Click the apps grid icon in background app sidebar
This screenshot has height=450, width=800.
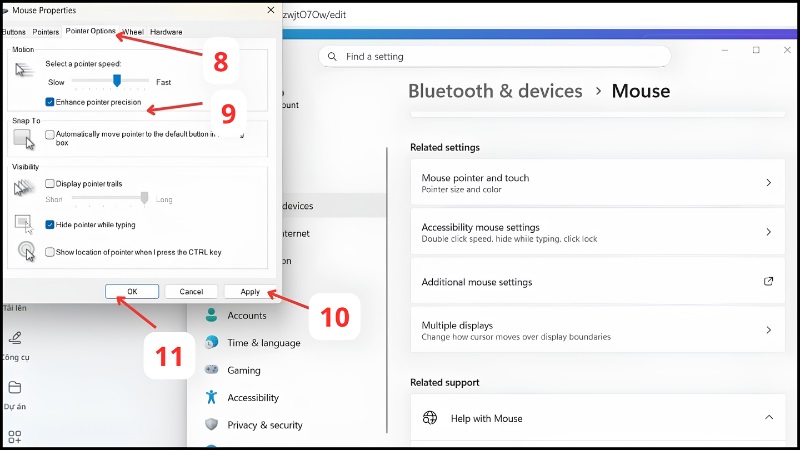pos(15,437)
